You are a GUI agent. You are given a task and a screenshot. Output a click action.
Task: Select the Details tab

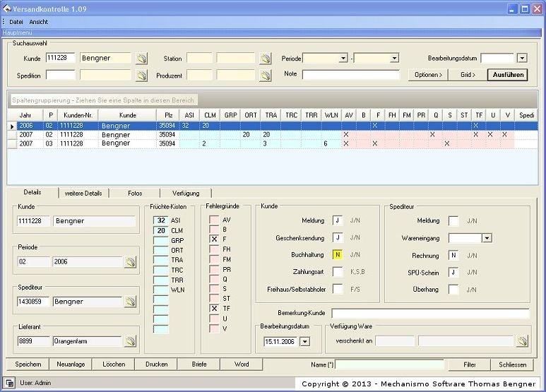[x=32, y=192]
